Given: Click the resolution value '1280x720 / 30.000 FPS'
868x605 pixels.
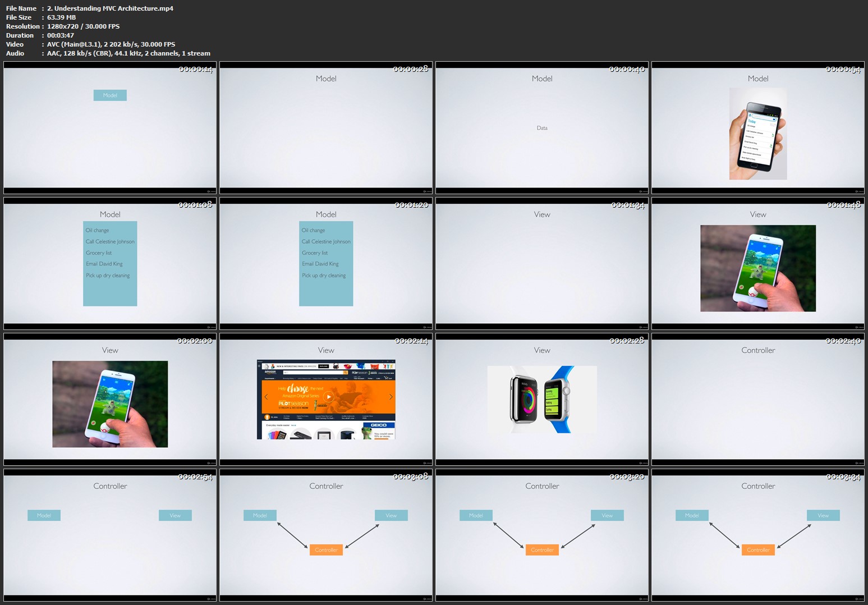Looking at the screenshot, I should (83, 26).
